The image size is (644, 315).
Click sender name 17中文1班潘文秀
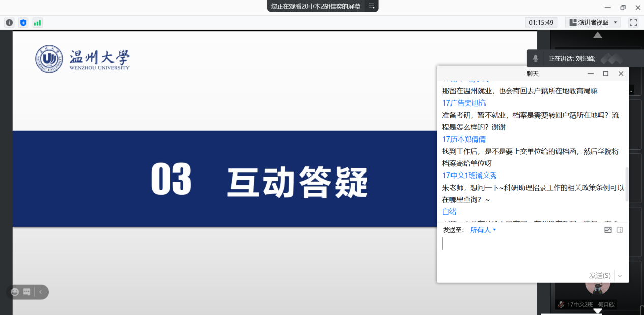click(469, 176)
